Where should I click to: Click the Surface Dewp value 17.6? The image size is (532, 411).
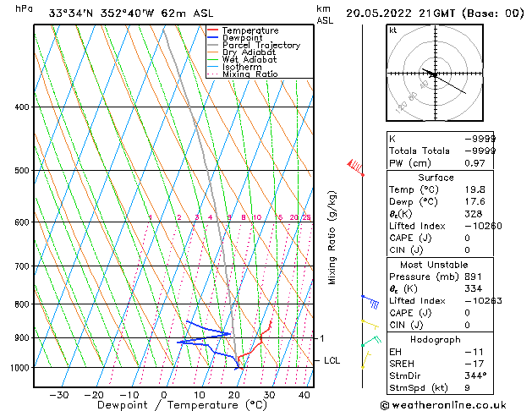[x=474, y=202]
